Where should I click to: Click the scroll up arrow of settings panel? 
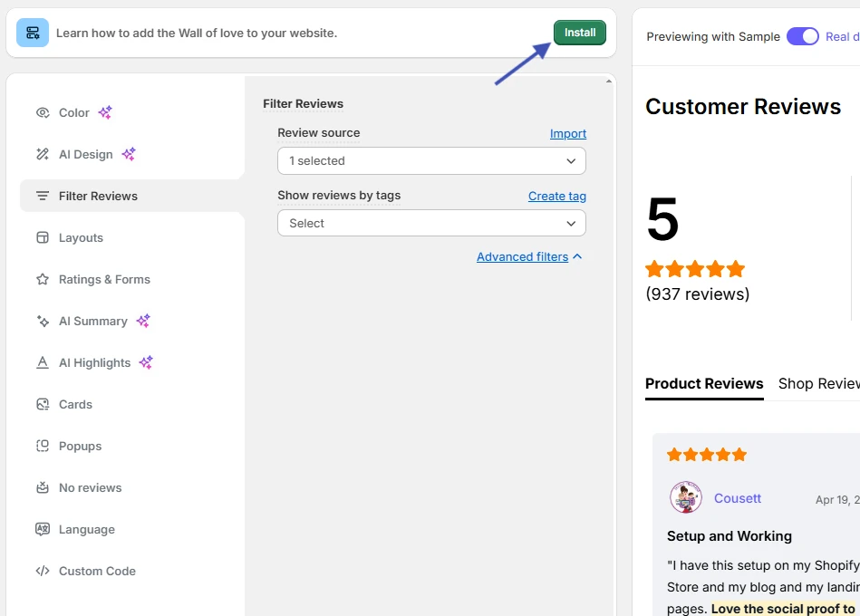609,82
